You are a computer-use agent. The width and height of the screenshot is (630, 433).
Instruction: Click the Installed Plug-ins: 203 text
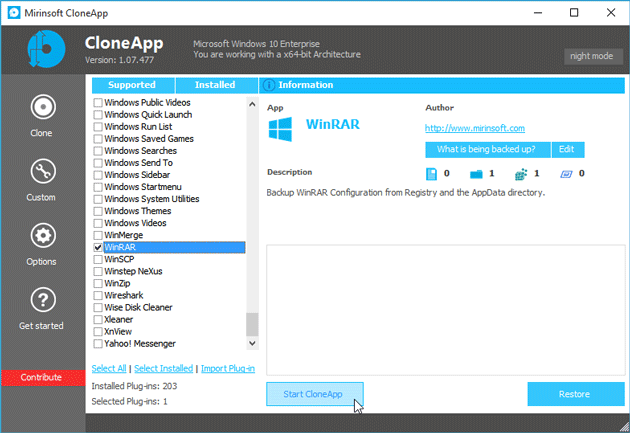[134, 386]
